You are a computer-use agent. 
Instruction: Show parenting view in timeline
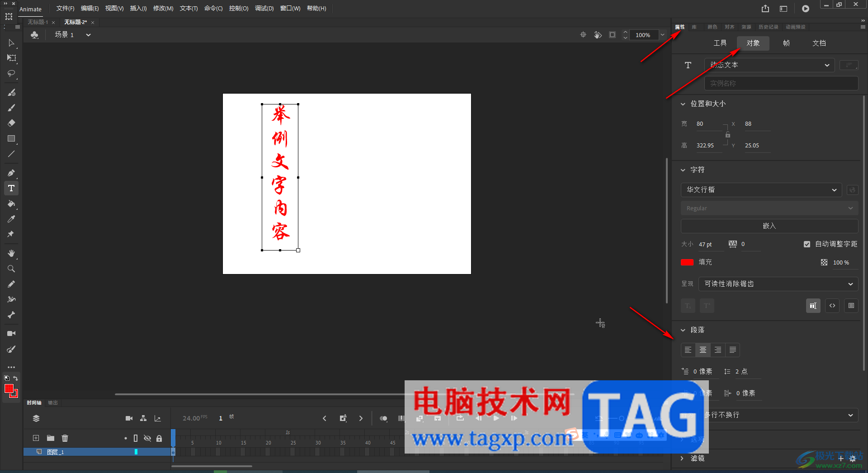point(143,418)
